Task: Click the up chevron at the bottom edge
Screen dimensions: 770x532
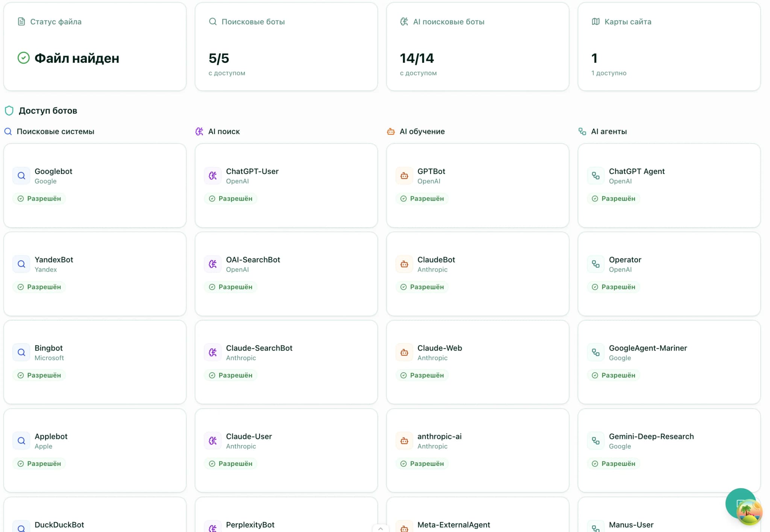Action: (380, 529)
